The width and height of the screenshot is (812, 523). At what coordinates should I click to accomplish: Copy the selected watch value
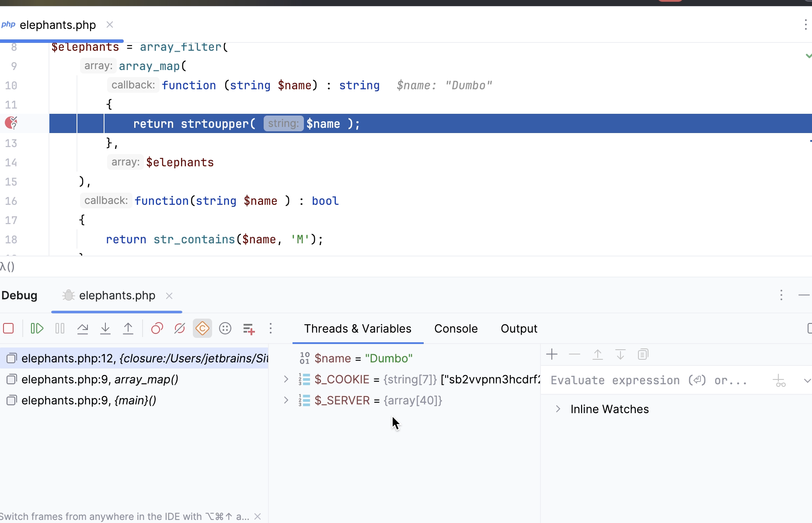643,355
